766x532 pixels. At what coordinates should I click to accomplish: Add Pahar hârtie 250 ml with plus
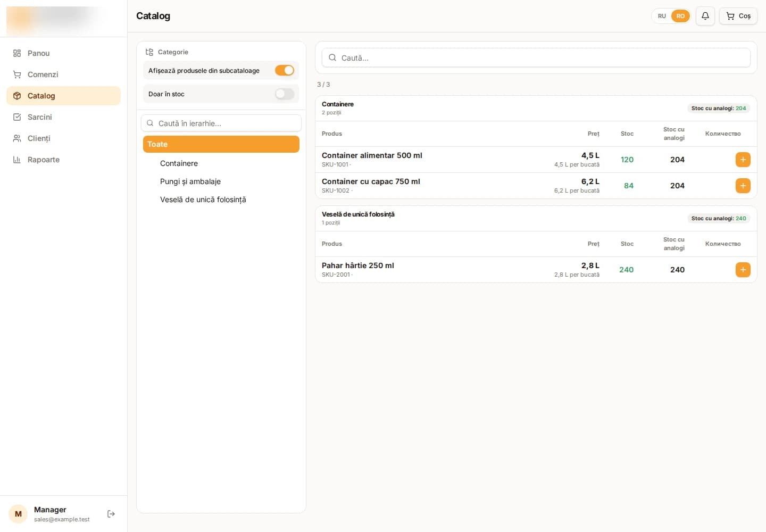point(743,270)
